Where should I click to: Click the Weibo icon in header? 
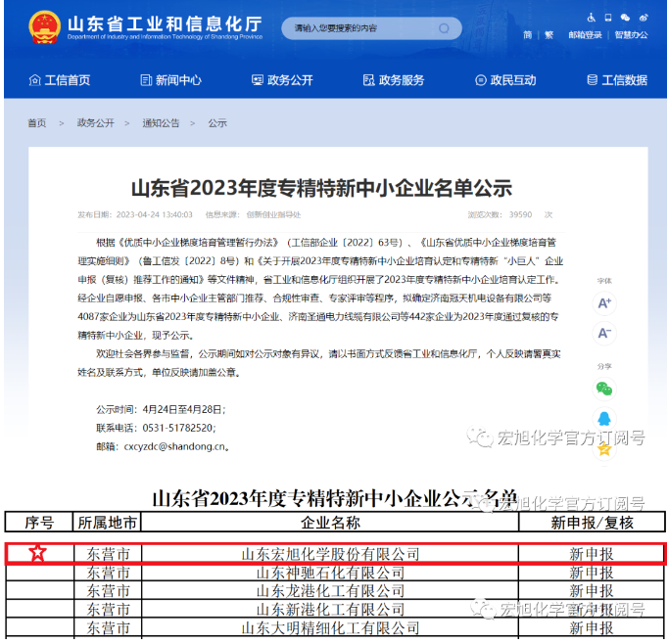point(643,18)
